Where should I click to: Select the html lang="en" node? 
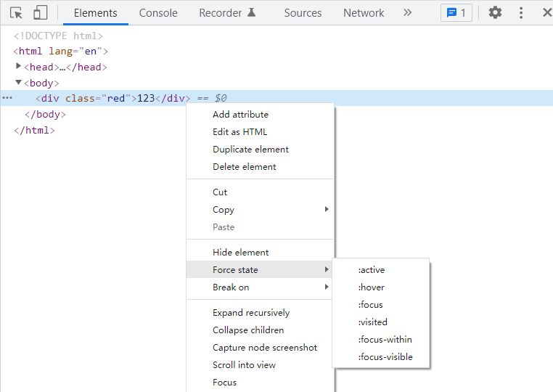click(x=61, y=51)
